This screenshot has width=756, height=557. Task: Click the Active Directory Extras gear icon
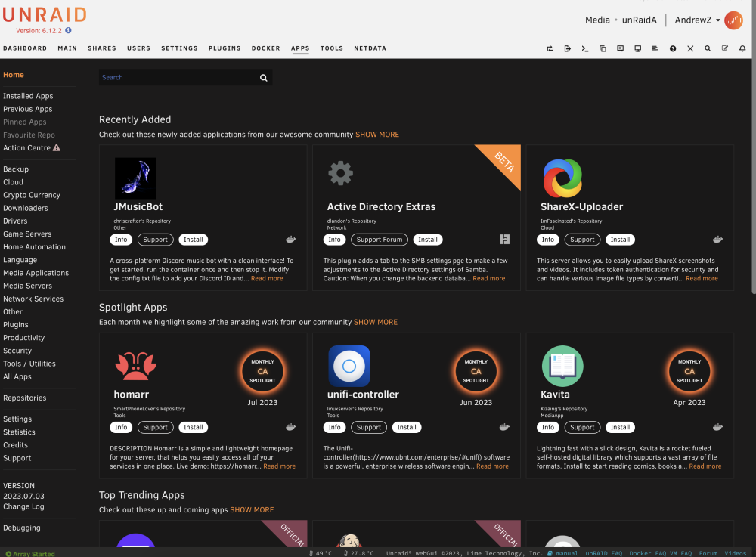[x=341, y=173]
